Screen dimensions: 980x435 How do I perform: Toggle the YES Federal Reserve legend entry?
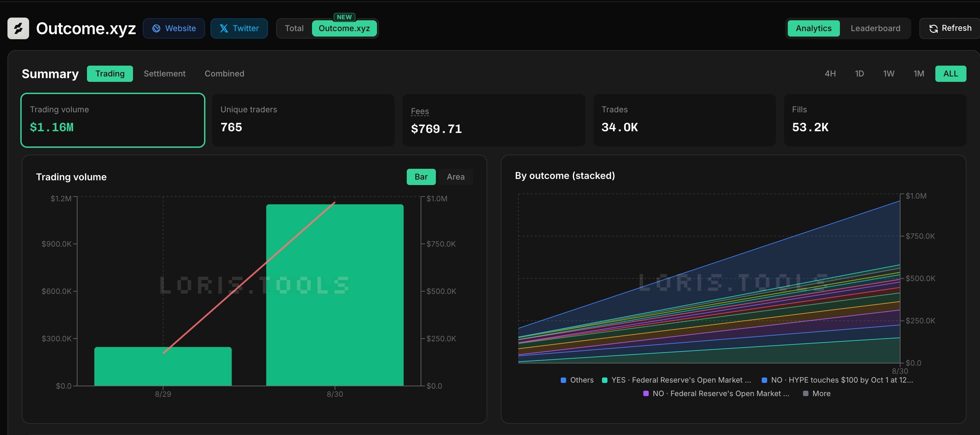[x=676, y=380]
